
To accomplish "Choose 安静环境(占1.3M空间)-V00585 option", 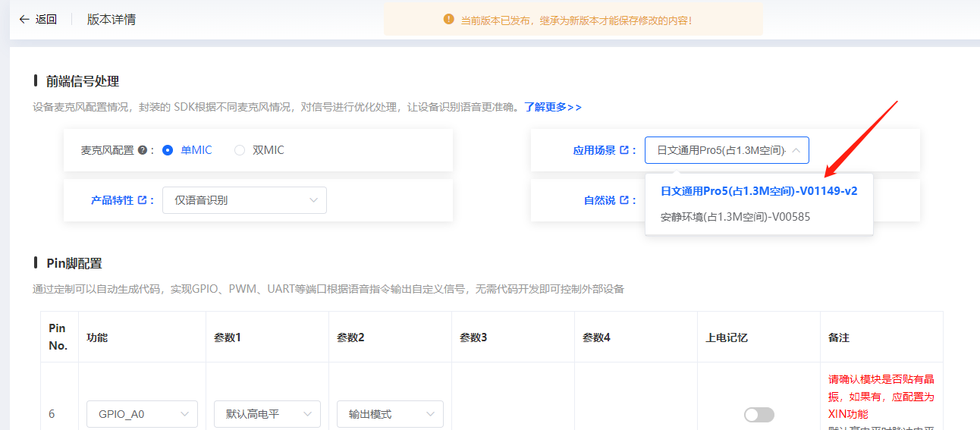I will pos(759,217).
